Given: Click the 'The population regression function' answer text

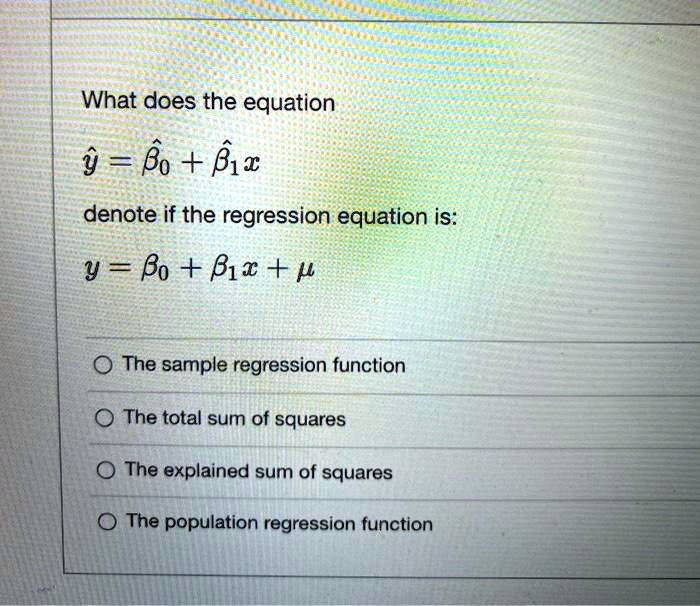Looking at the screenshot, I should [x=279, y=523].
